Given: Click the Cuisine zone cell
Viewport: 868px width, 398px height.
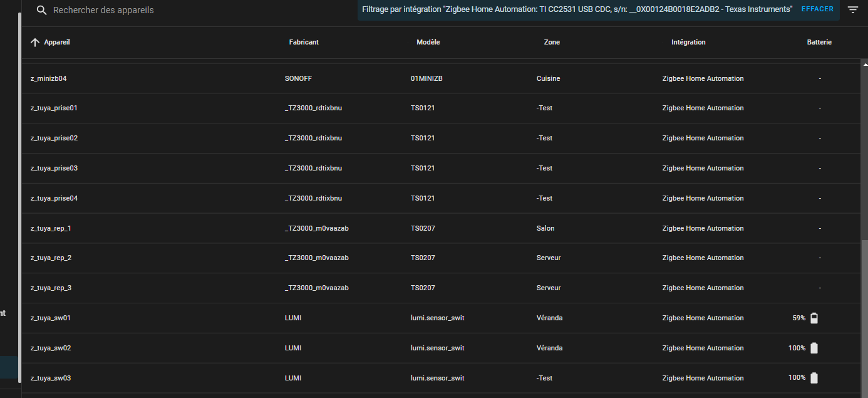Looking at the screenshot, I should tap(548, 78).
